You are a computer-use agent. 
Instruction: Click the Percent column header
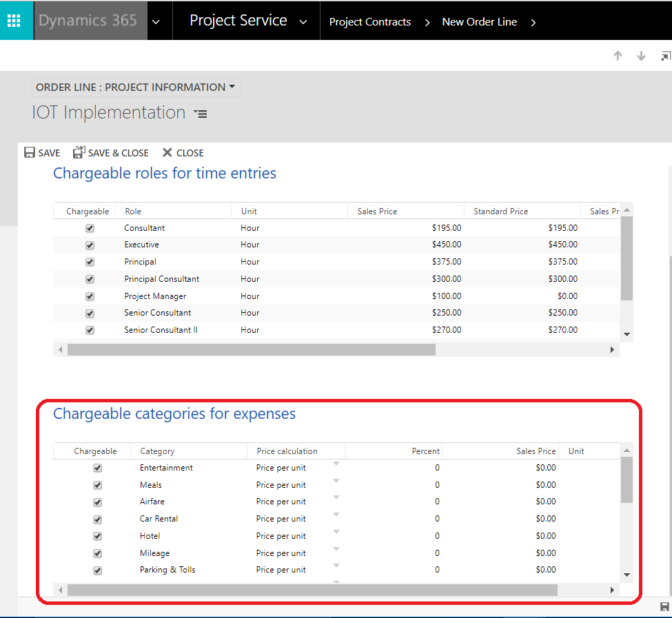coord(394,451)
